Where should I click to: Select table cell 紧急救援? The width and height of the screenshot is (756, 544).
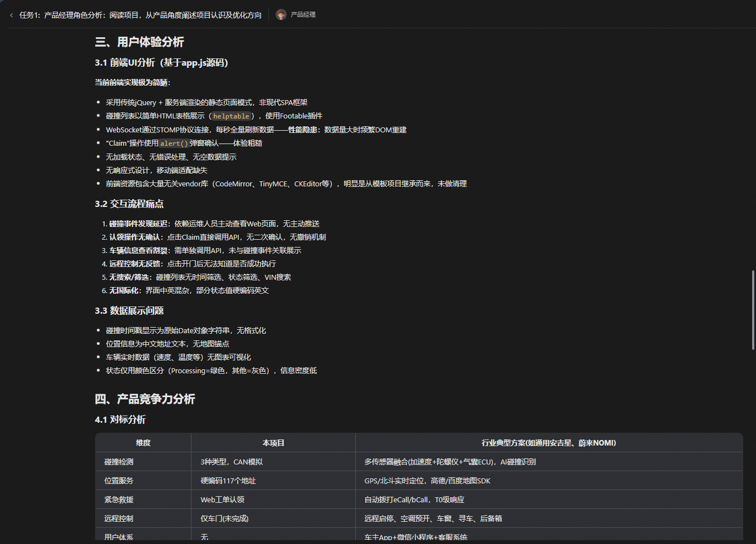point(143,500)
